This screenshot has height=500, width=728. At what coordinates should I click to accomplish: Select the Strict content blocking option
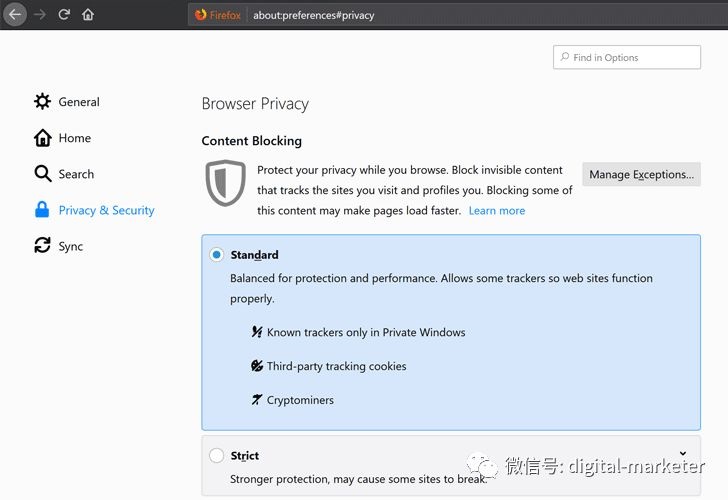217,456
